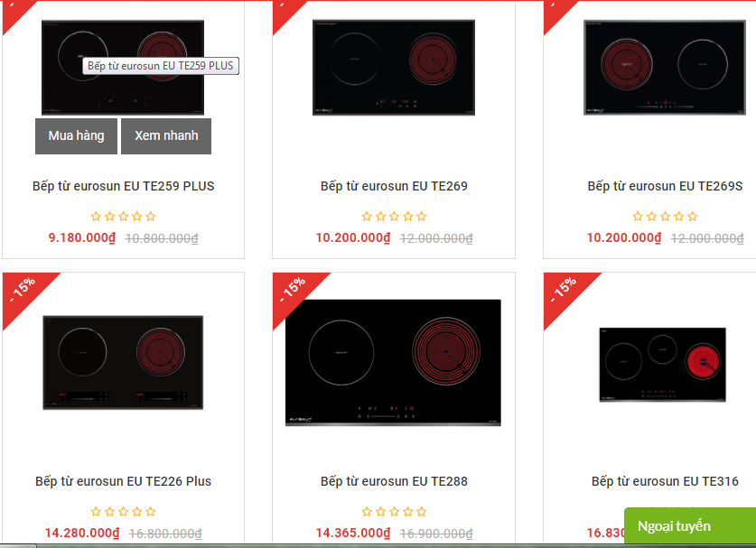Click star rating under EU TE226 Plus
This screenshot has height=548, width=756.
pos(124,511)
